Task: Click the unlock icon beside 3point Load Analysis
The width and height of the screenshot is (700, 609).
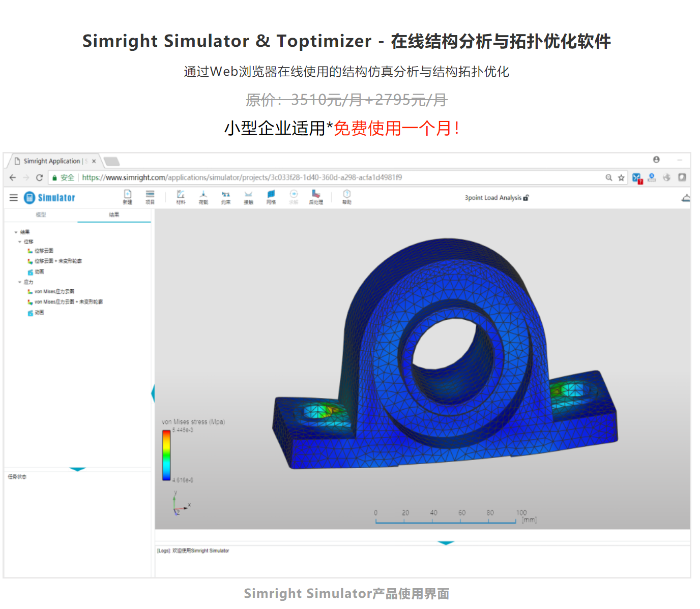Action: click(x=526, y=198)
